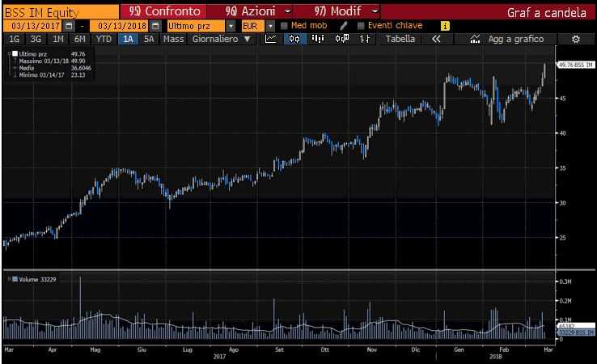597x364 pixels.
Task: Select the line chart type icon
Action: tap(271, 39)
